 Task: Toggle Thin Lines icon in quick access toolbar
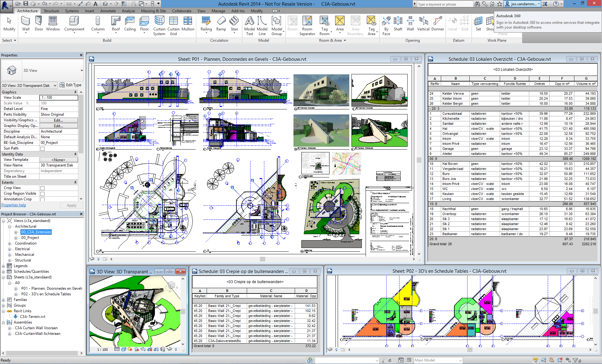click(x=124, y=4)
